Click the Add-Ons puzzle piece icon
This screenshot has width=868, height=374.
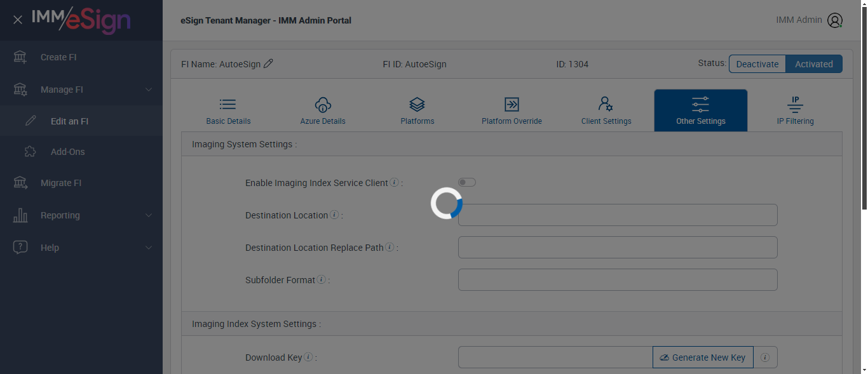(x=31, y=152)
